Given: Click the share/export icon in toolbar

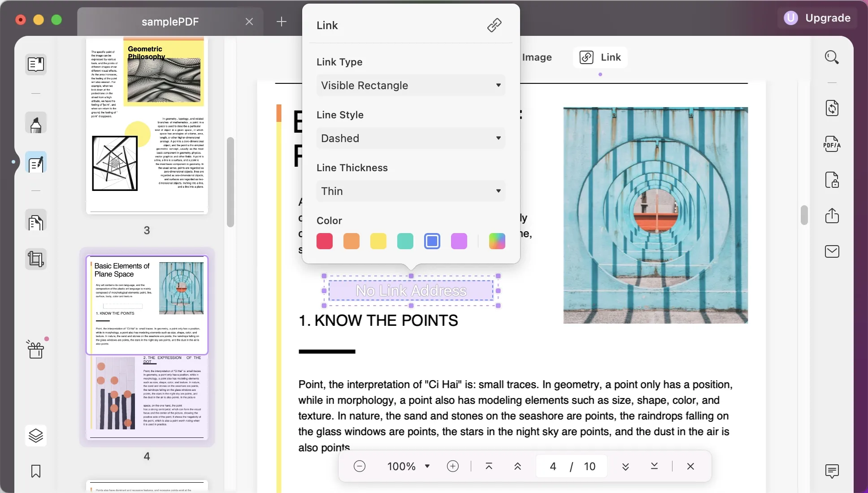Looking at the screenshot, I should pos(832,215).
